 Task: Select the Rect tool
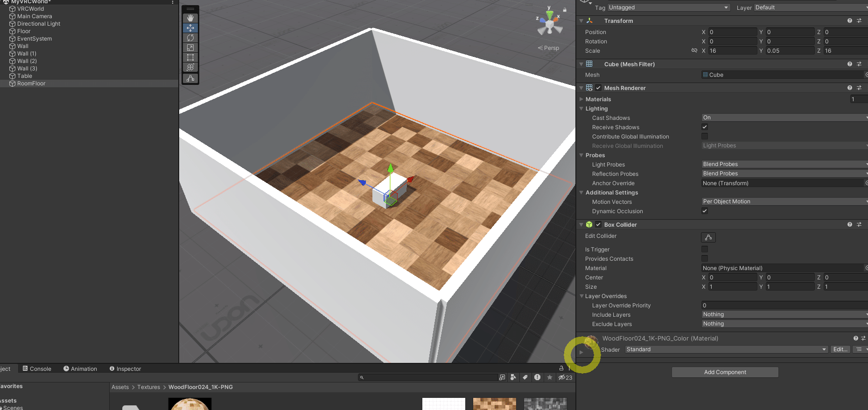tap(190, 57)
